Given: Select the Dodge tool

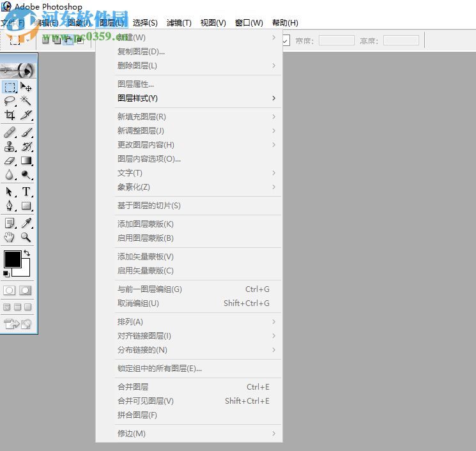Looking at the screenshot, I should tap(26, 174).
